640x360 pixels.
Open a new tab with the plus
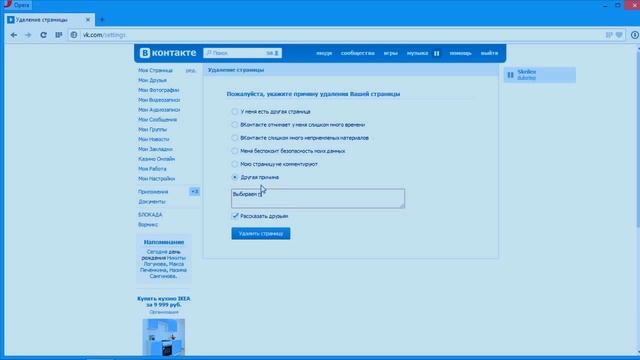[102, 20]
